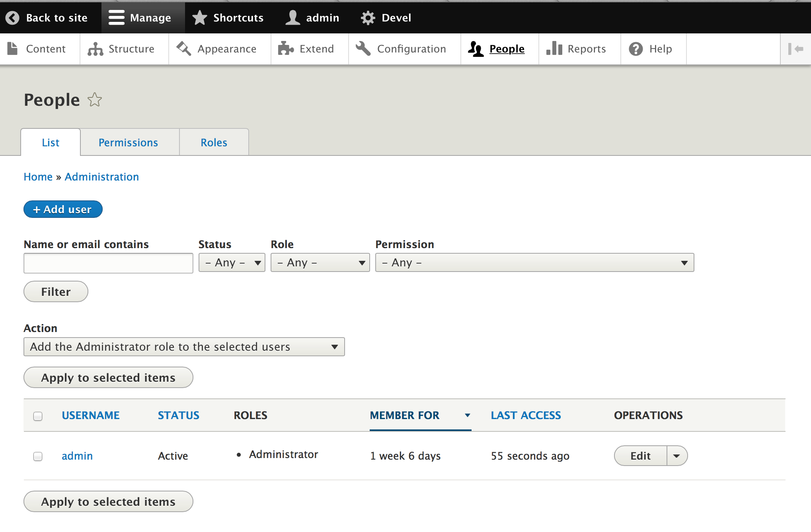The width and height of the screenshot is (811, 532).
Task: Switch to the Permissions tab
Action: point(128,143)
